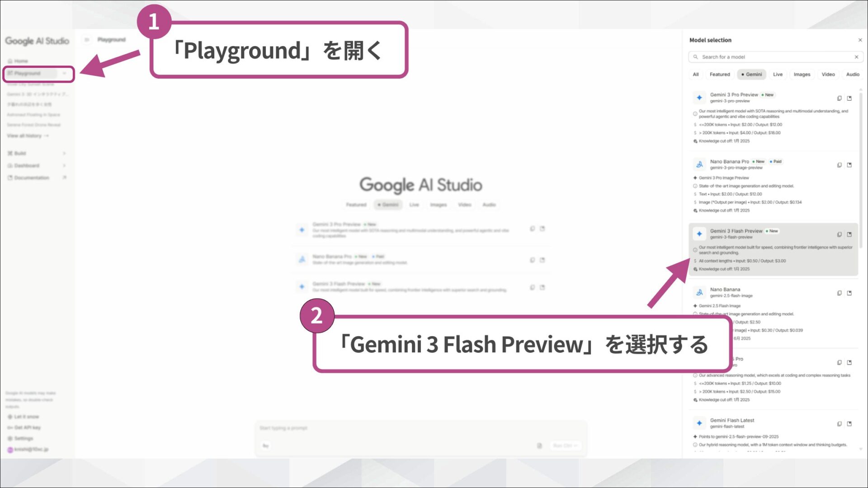Open Serene Forest Drone Reveal history item
The image size is (868, 488).
pyautogui.click(x=33, y=125)
